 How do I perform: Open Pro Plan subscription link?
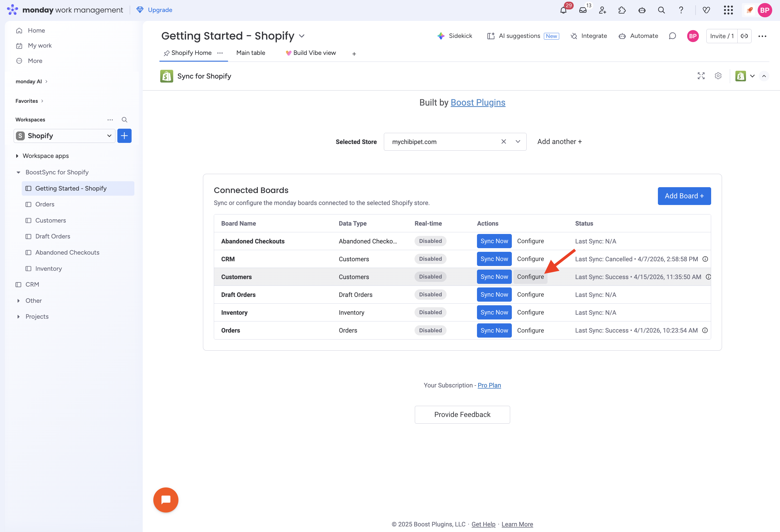click(x=489, y=385)
